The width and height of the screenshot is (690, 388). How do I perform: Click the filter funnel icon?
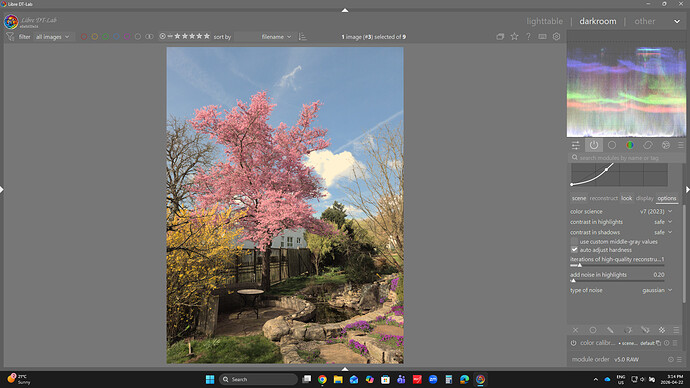(x=10, y=37)
